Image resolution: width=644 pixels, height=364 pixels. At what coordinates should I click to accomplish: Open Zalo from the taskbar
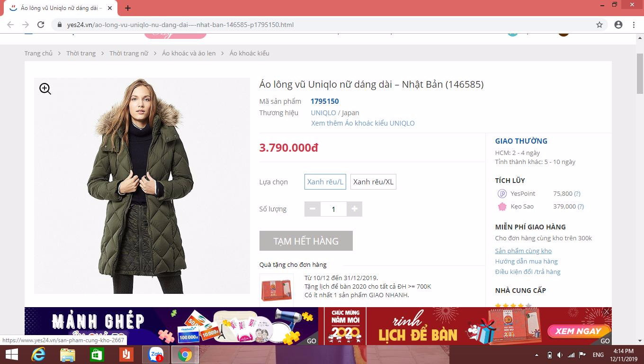point(156,355)
